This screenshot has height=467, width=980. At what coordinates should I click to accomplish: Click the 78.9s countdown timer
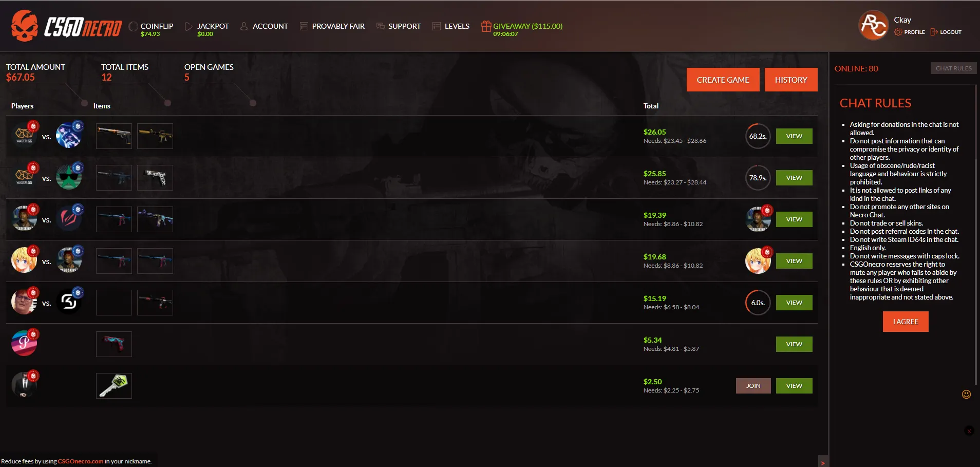[x=758, y=178]
